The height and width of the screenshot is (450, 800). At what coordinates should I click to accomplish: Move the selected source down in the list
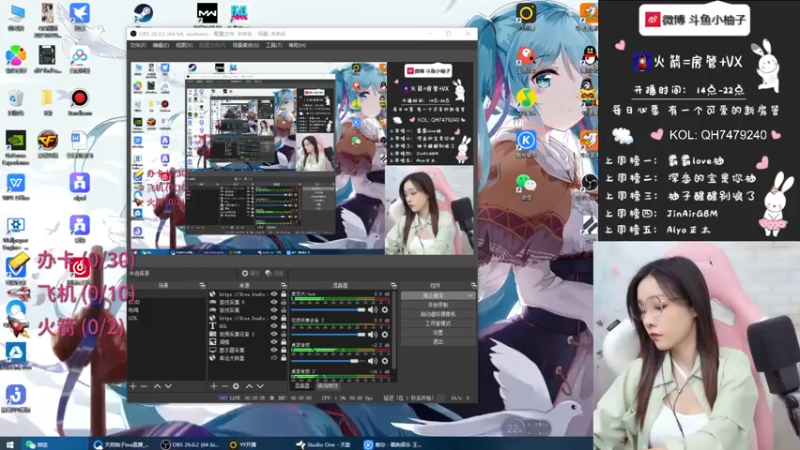click(x=260, y=386)
